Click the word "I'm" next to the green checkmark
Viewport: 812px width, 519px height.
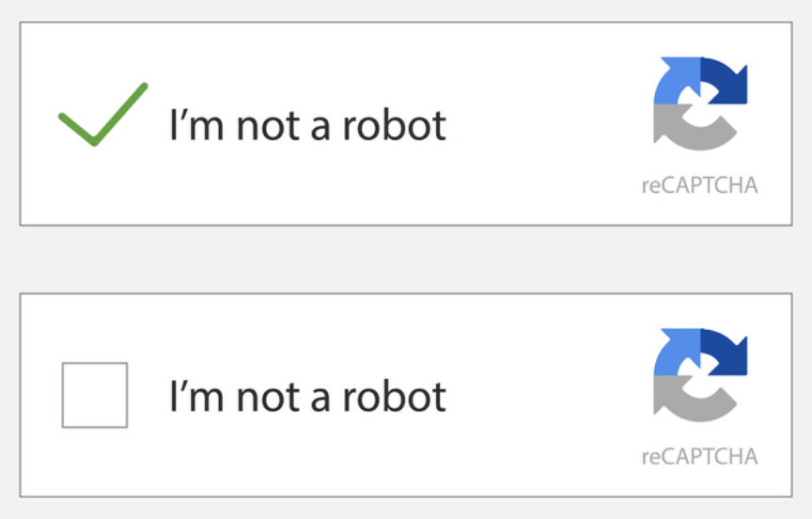[x=197, y=124]
